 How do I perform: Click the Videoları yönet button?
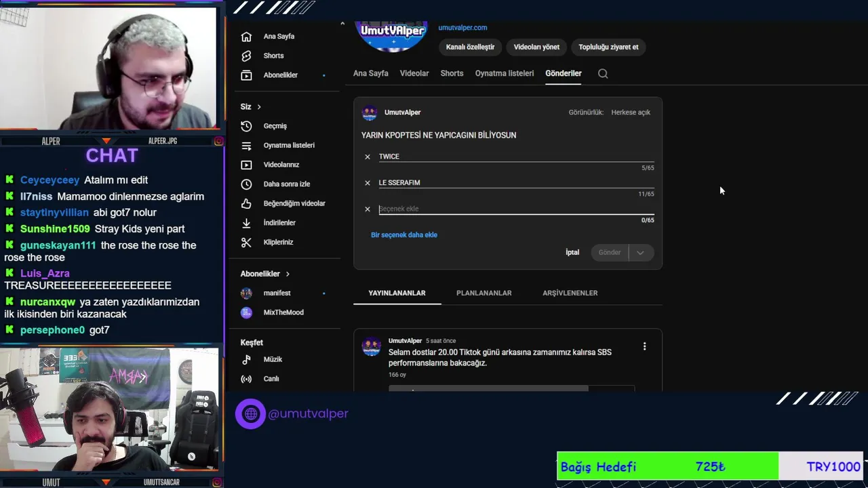(536, 47)
